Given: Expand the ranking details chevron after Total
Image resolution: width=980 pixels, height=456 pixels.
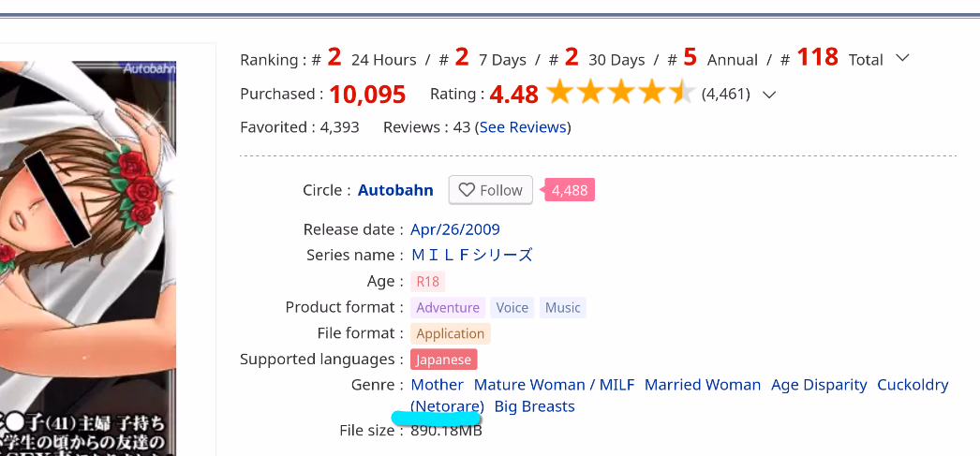Looking at the screenshot, I should coord(902,58).
